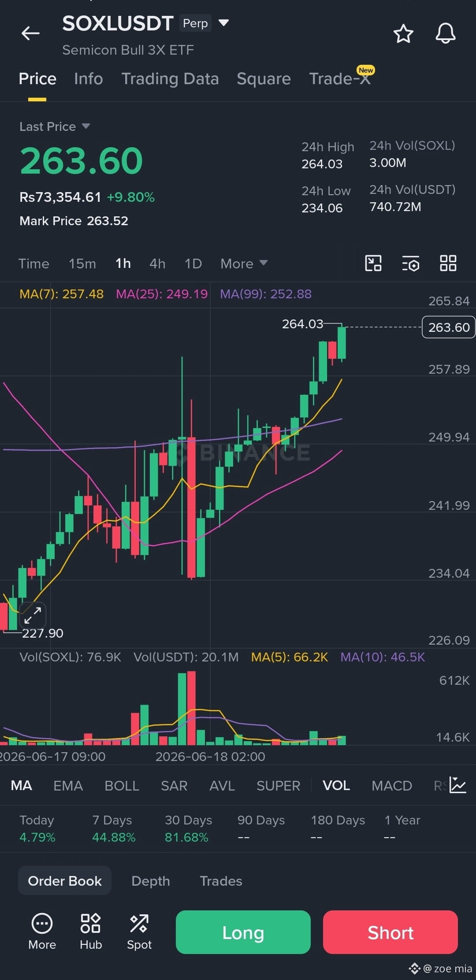Image resolution: width=476 pixels, height=980 pixels.
Task: Toggle the MA indicator
Action: (21, 785)
